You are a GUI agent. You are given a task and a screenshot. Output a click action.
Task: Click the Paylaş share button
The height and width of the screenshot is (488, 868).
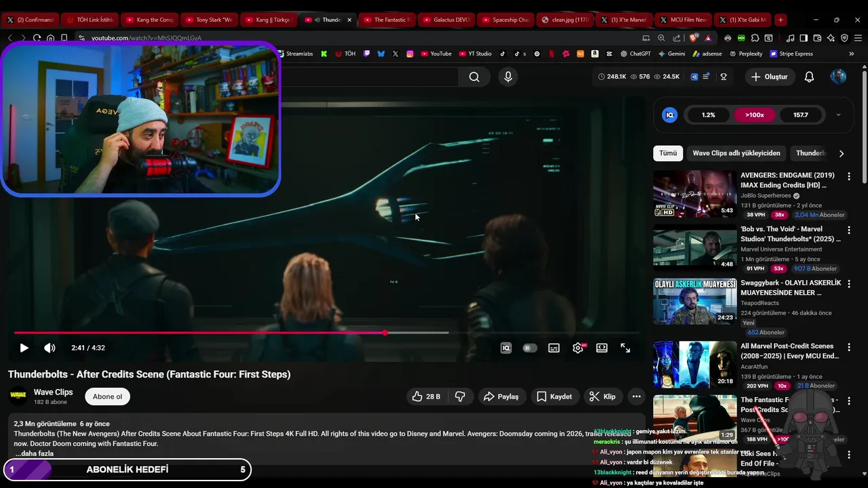[500, 396]
